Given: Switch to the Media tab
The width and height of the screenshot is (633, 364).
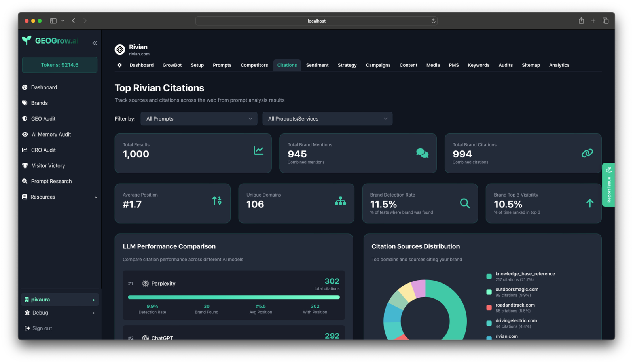Looking at the screenshot, I should 433,65.
